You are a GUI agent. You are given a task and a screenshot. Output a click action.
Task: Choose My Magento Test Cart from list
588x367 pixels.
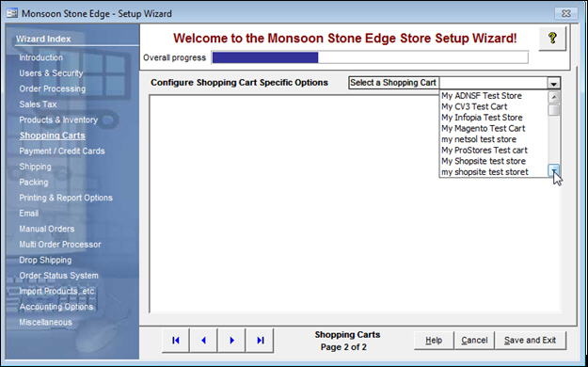coord(483,128)
